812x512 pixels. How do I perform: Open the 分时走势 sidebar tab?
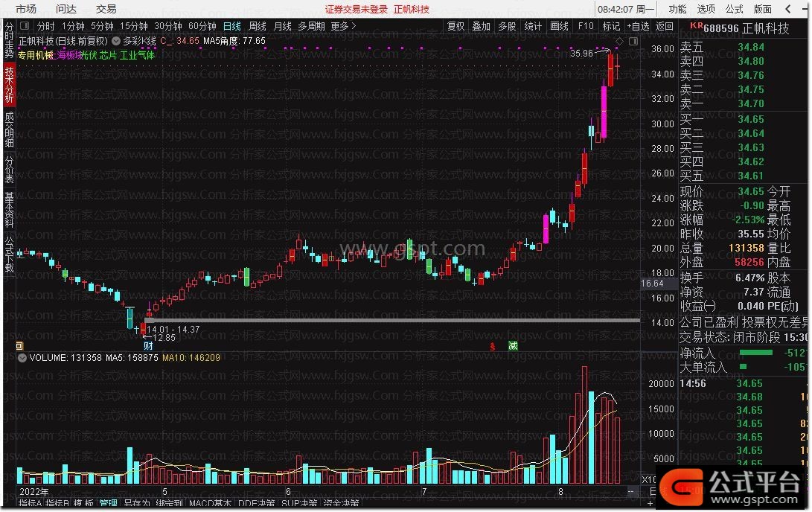pyautogui.click(x=10, y=40)
